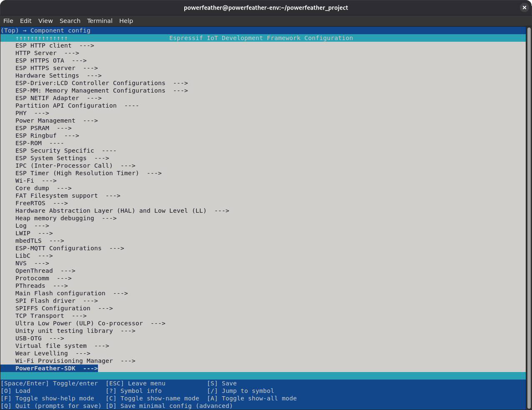Image resolution: width=532 pixels, height=410 pixels.
Task: Select the OpenThread entry
Action: pos(45,271)
